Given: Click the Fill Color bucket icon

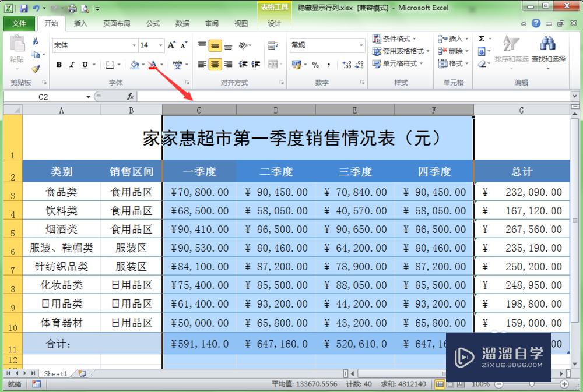Looking at the screenshot, I should pyautogui.click(x=134, y=65).
